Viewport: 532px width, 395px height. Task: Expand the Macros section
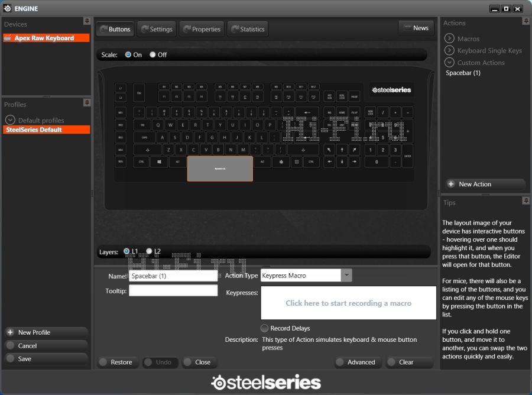[x=449, y=38]
